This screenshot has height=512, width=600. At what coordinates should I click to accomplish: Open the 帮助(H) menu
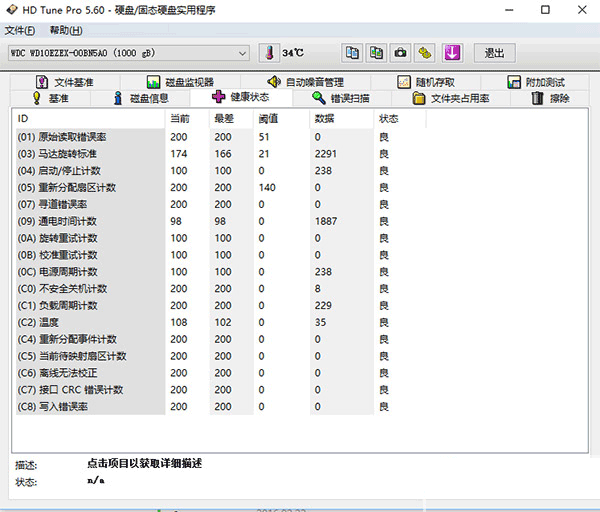pyautogui.click(x=66, y=30)
